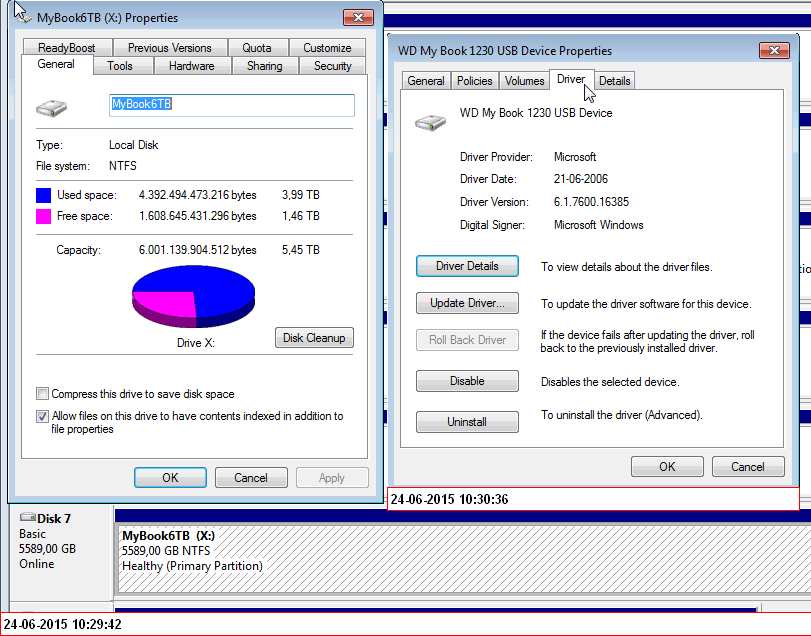Open General tab in WD My Book Device Properties
The width and height of the screenshot is (811, 636).
[x=426, y=81]
